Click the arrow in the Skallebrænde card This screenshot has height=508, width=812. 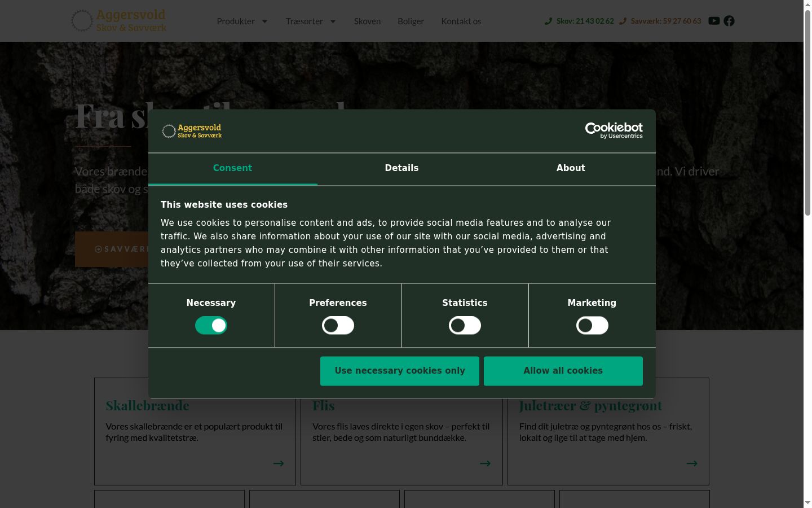[x=279, y=463]
